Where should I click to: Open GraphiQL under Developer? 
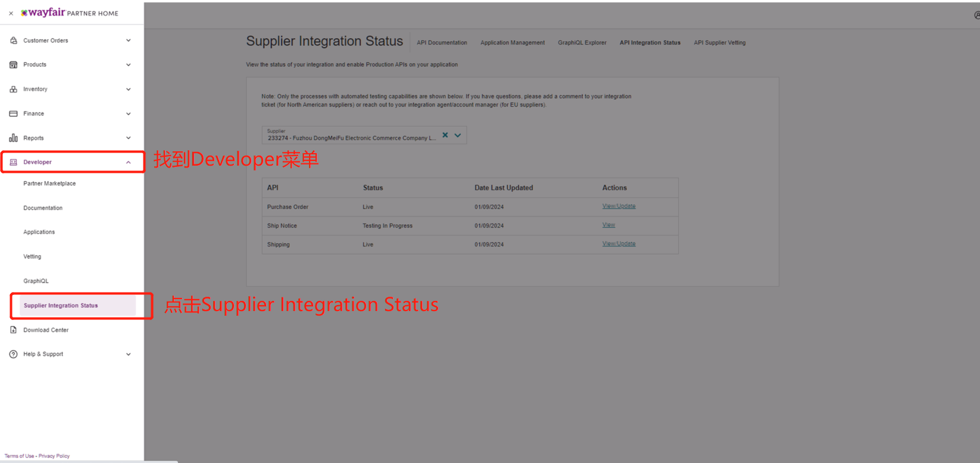coord(36,281)
